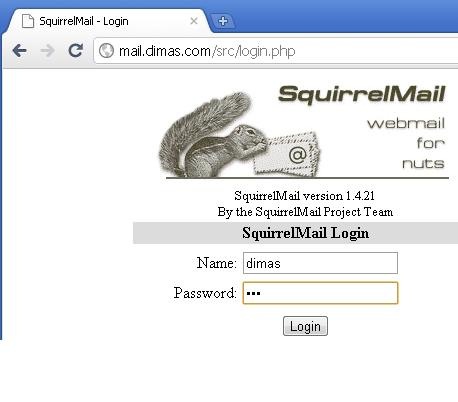This screenshot has width=458, height=402.
Task: Click the /src/login.php path in the URL
Action: point(253,51)
